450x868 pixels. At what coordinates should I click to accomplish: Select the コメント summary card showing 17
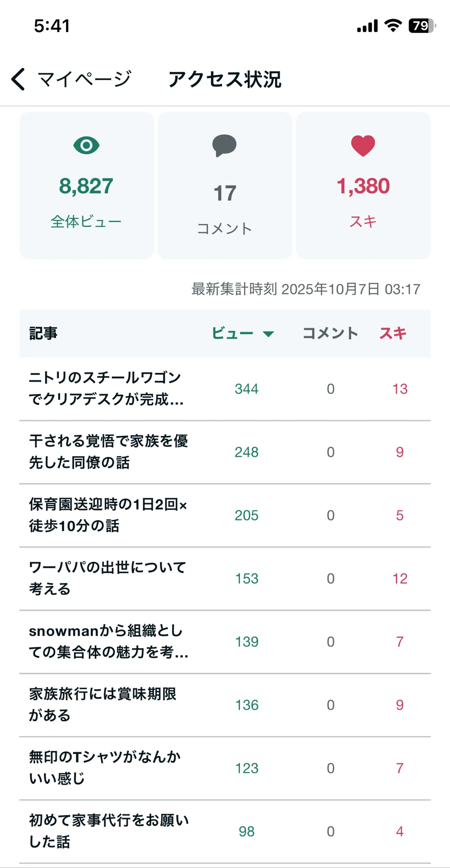[x=225, y=185]
